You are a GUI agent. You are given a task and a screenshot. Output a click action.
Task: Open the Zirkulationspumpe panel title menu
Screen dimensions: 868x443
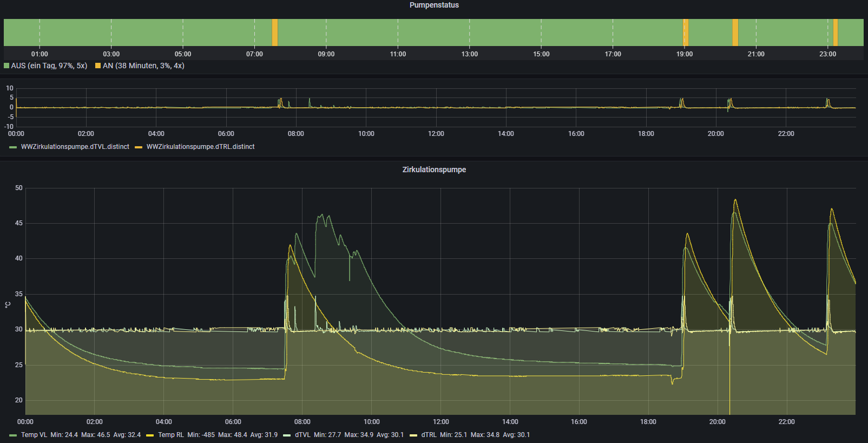[x=434, y=170]
